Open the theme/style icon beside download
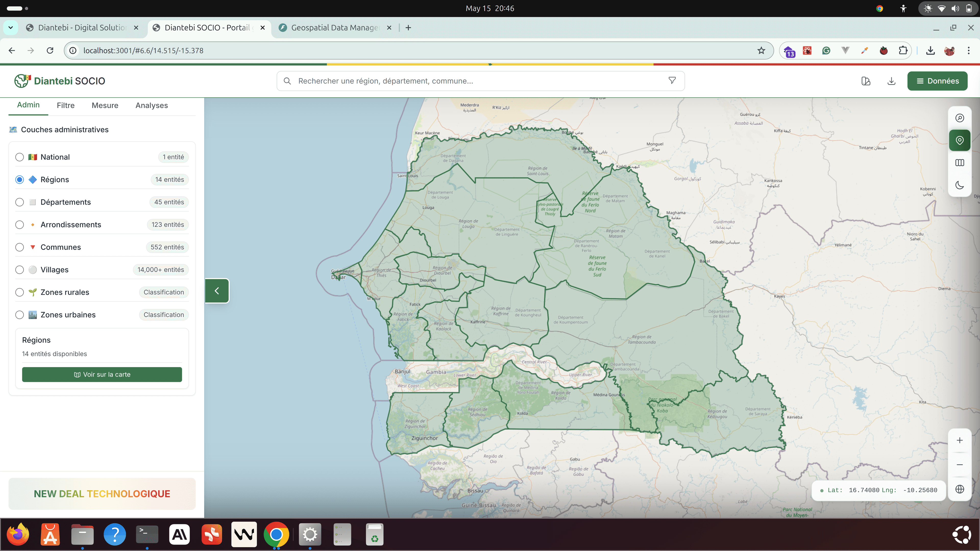 coord(866,81)
